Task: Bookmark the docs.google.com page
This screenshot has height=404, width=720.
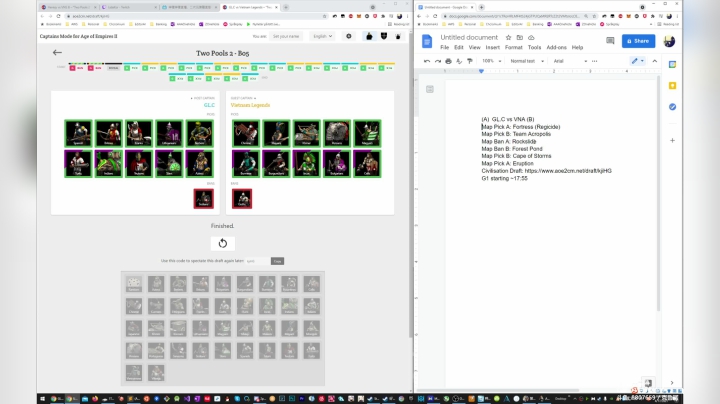Action: point(594,16)
